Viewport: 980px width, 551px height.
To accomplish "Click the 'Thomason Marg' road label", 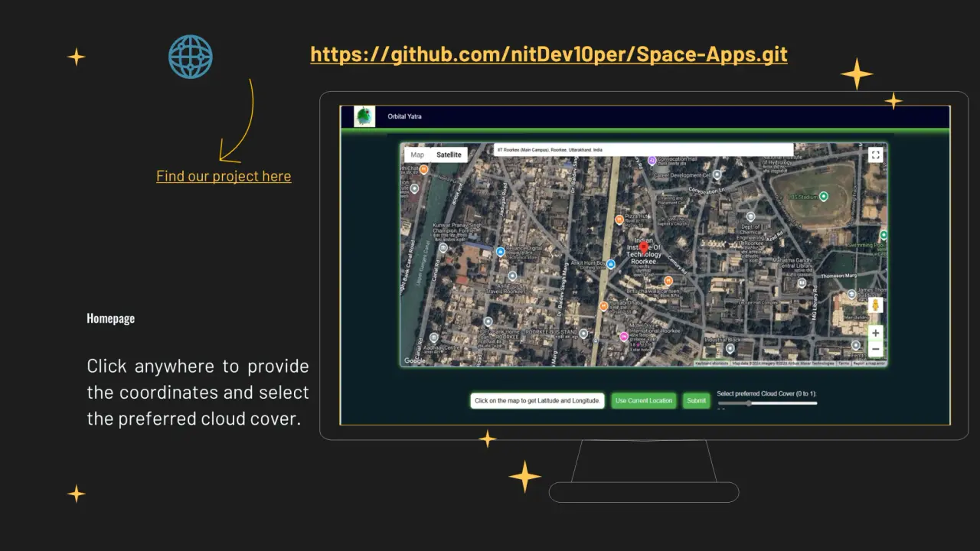I will click(x=838, y=275).
